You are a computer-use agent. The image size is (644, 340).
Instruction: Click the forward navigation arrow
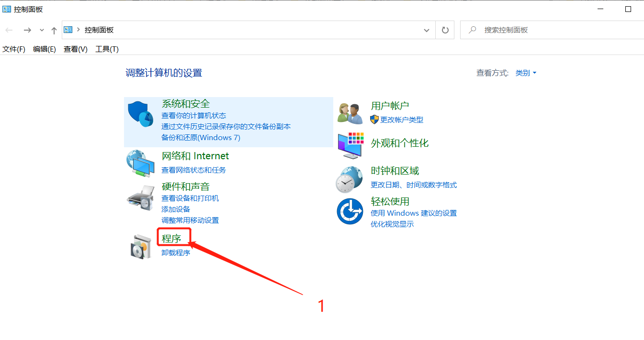[x=27, y=30]
